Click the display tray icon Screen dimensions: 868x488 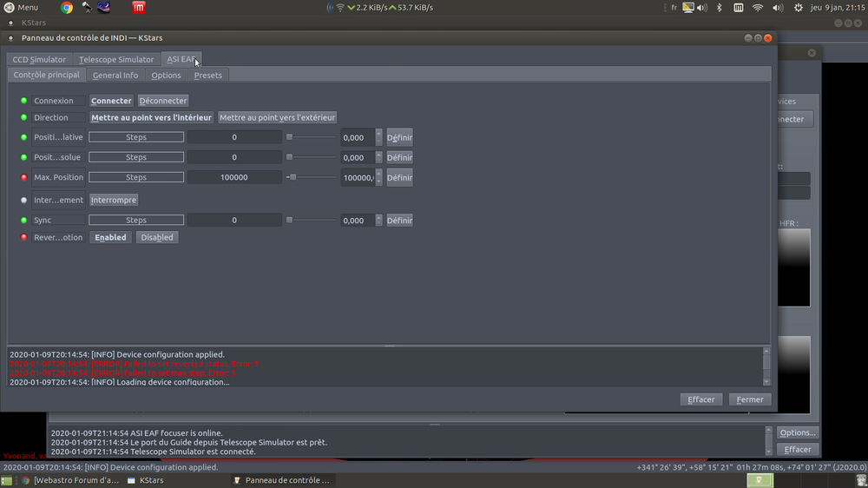tap(688, 7)
